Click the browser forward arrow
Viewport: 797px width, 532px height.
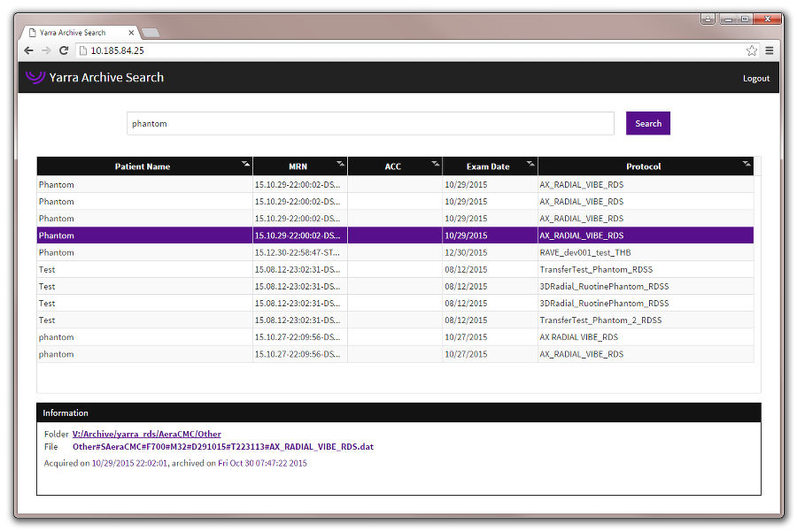coord(44,50)
